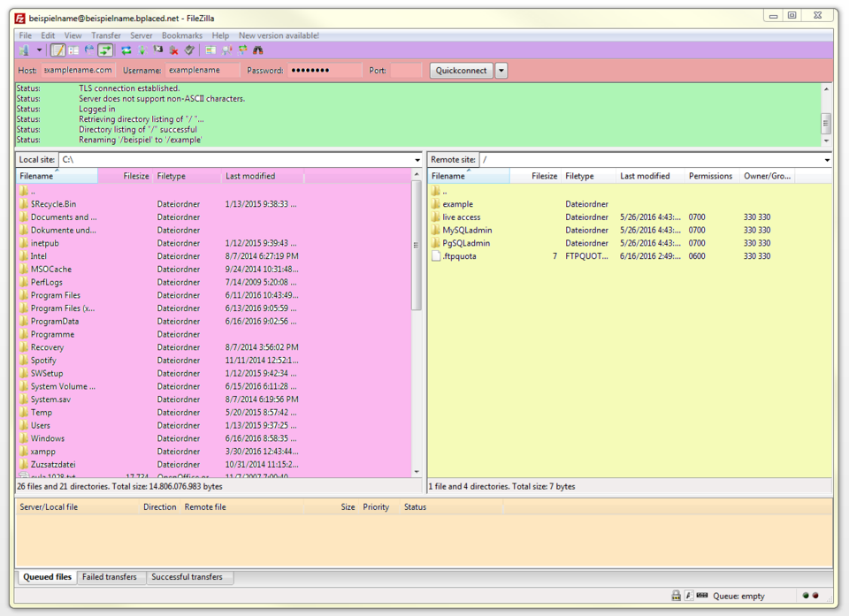Disconnect from the current server
Image resolution: width=849 pixels, height=616 pixels.
174,50
